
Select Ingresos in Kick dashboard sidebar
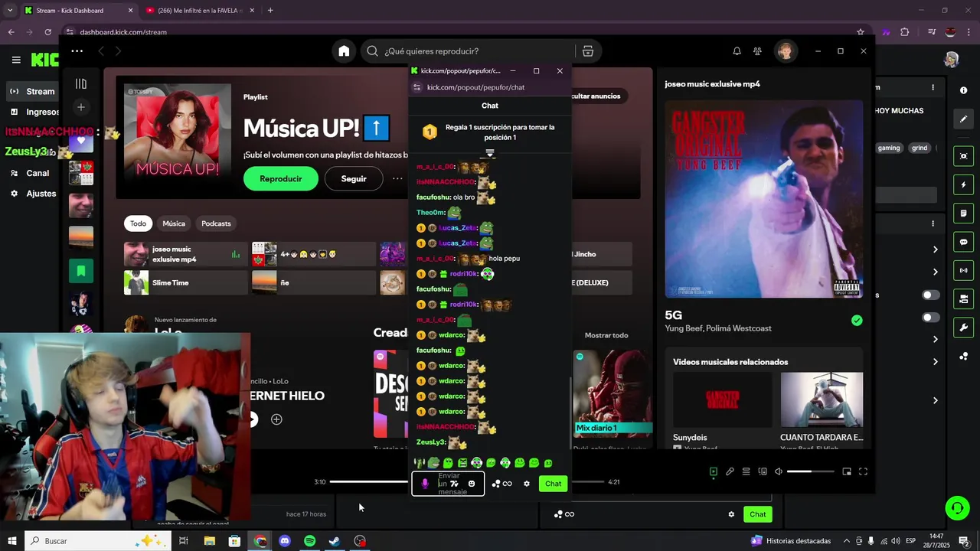pos(34,112)
